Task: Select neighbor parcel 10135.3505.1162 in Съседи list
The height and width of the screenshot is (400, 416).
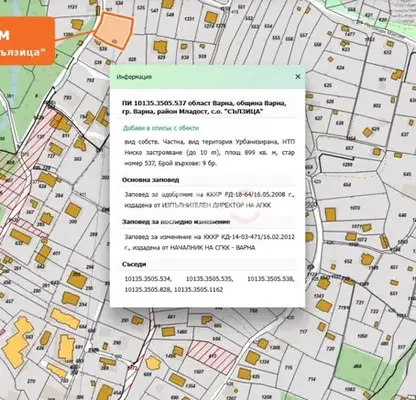Action: 199,289
